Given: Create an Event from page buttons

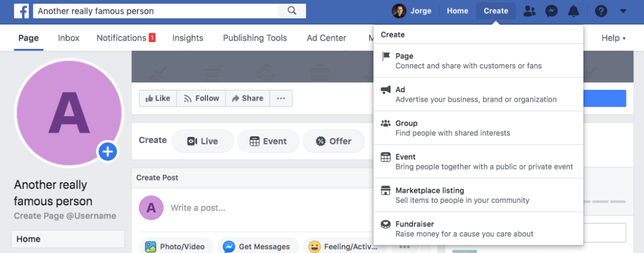Looking at the screenshot, I should click(268, 141).
